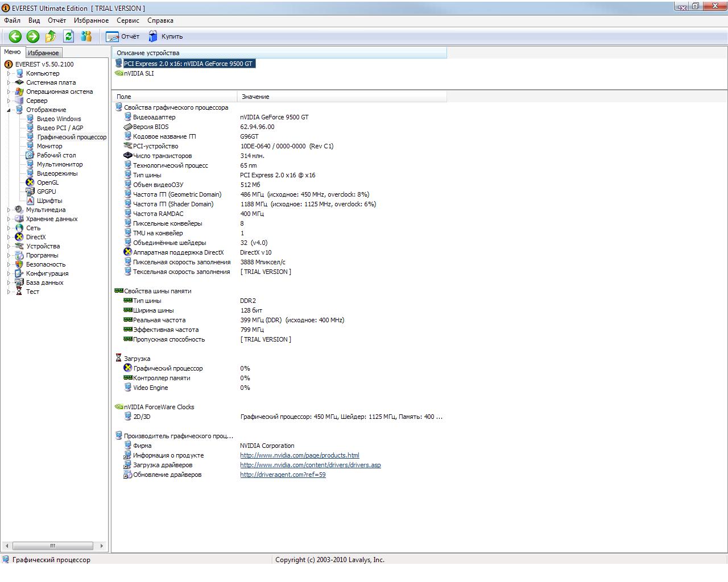Select Видео Windows in the tree
This screenshot has width=728, height=582.
tap(59, 119)
